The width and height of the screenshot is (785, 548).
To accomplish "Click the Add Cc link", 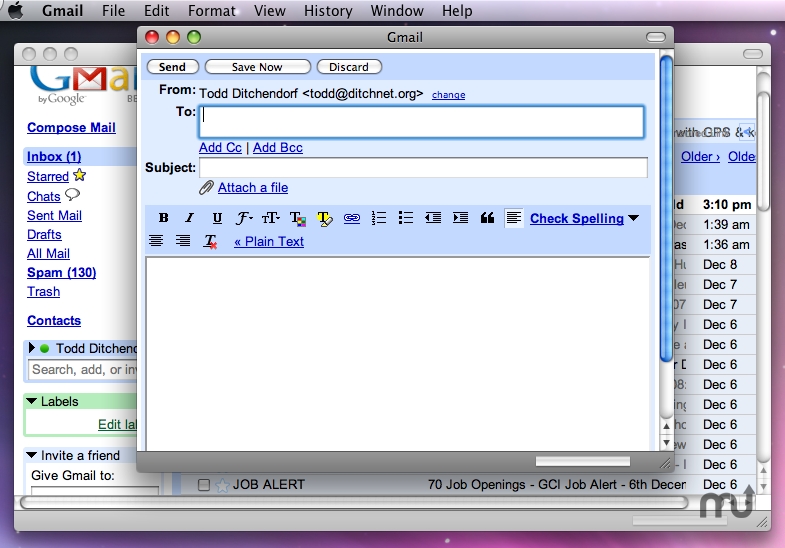I will [220, 148].
